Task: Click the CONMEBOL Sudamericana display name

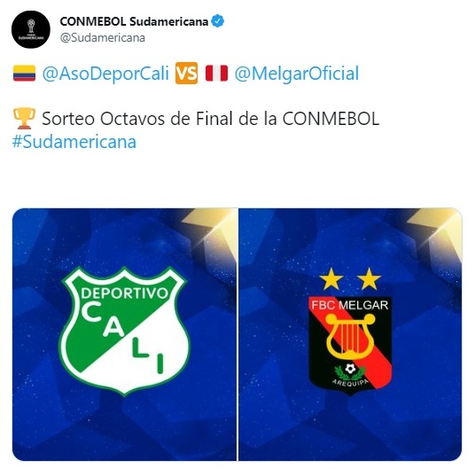Action: tap(134, 21)
